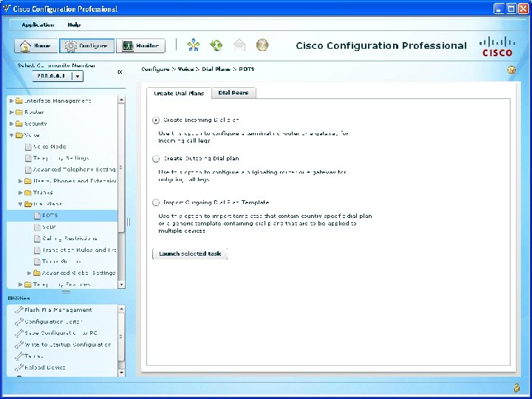Click the Home toolbar button
This screenshot has height=399, width=532.
(x=35, y=46)
